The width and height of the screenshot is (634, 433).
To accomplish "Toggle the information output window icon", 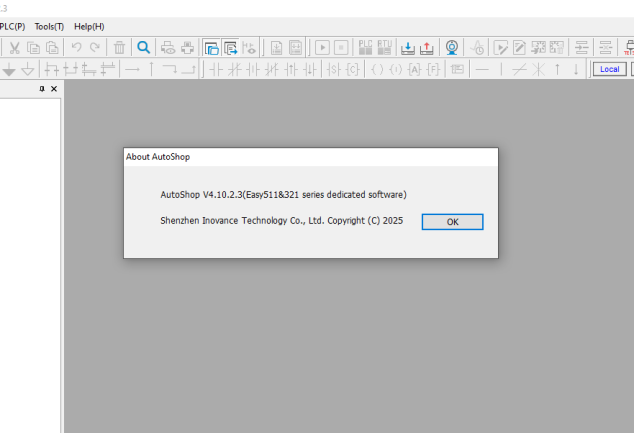I will tap(230, 48).
